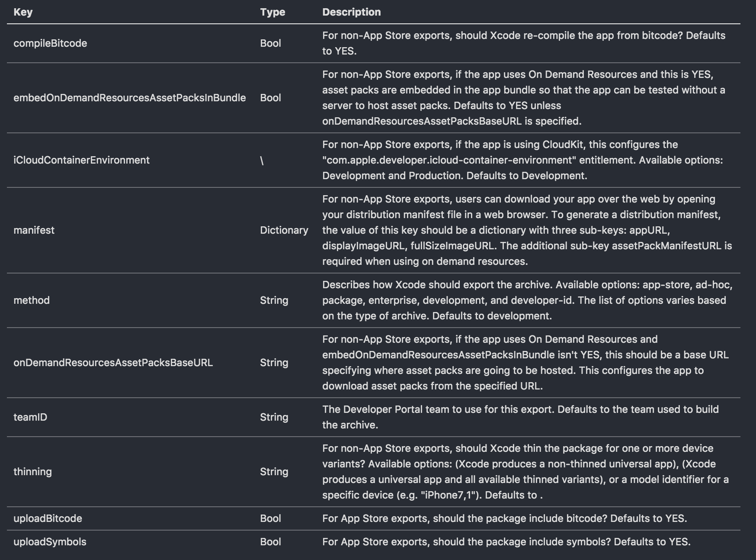Click the Type column header

[272, 12]
